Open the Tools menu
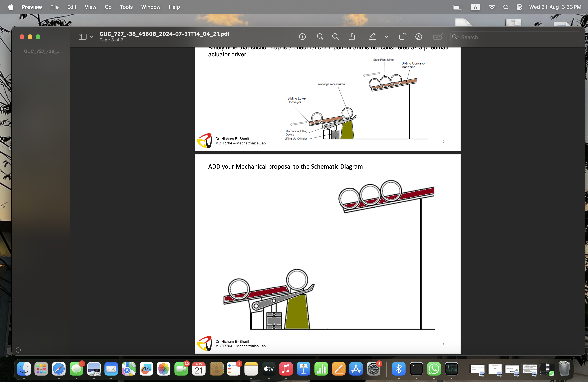The width and height of the screenshot is (588, 382). (126, 7)
